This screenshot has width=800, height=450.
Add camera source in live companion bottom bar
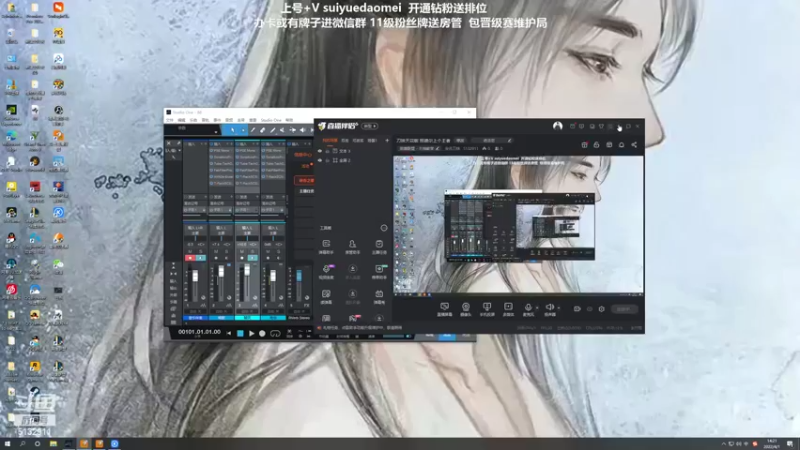pyautogui.click(x=465, y=309)
